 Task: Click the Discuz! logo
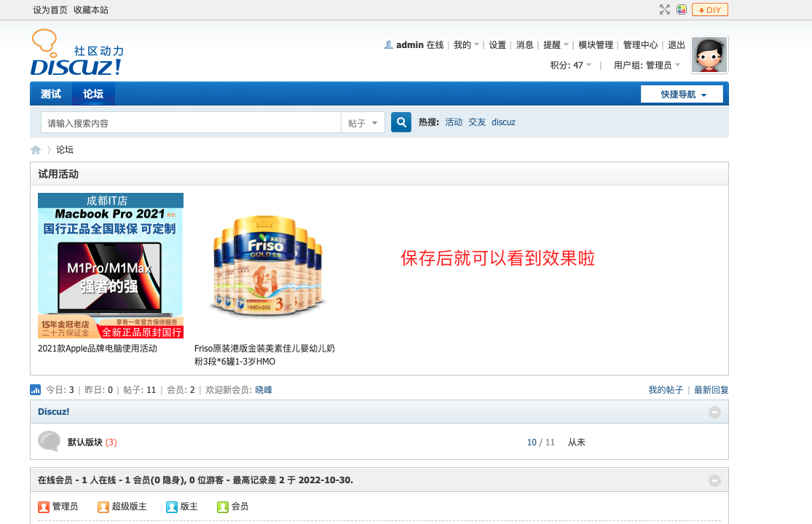76,53
